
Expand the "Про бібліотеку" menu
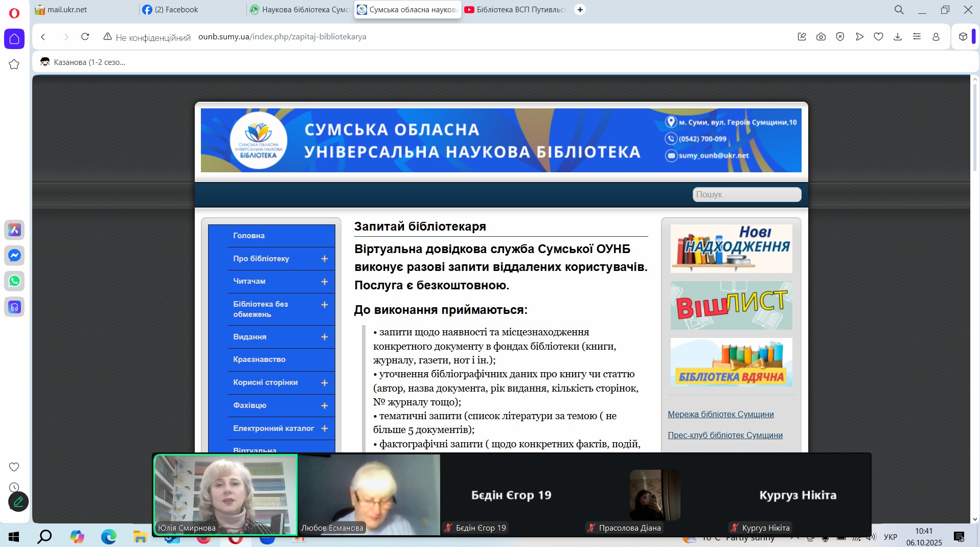(324, 259)
